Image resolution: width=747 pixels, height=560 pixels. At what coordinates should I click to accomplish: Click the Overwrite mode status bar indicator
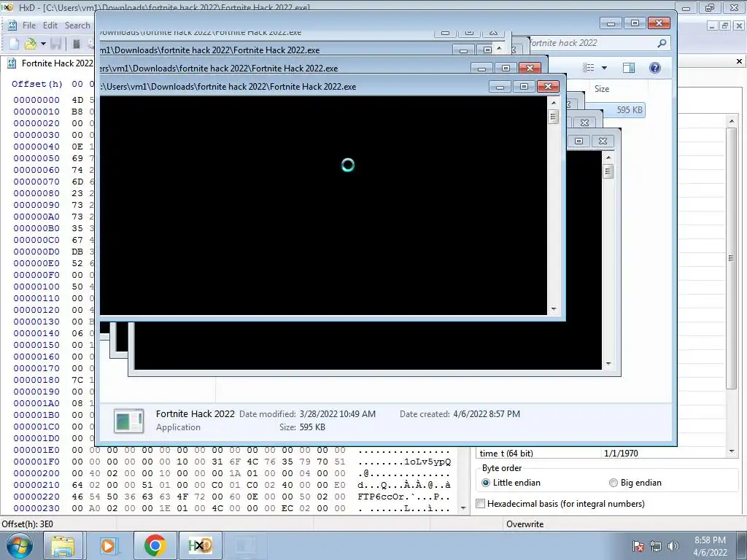coord(525,524)
